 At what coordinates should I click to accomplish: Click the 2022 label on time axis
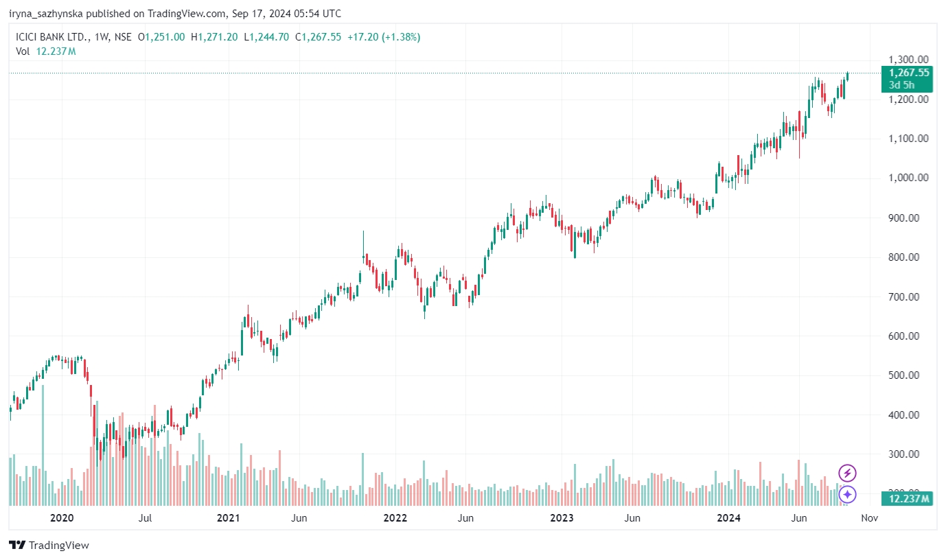(x=395, y=518)
